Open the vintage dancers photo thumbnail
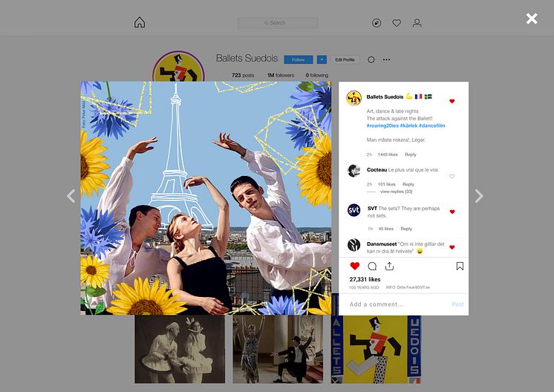554x392 pixels. click(180, 349)
